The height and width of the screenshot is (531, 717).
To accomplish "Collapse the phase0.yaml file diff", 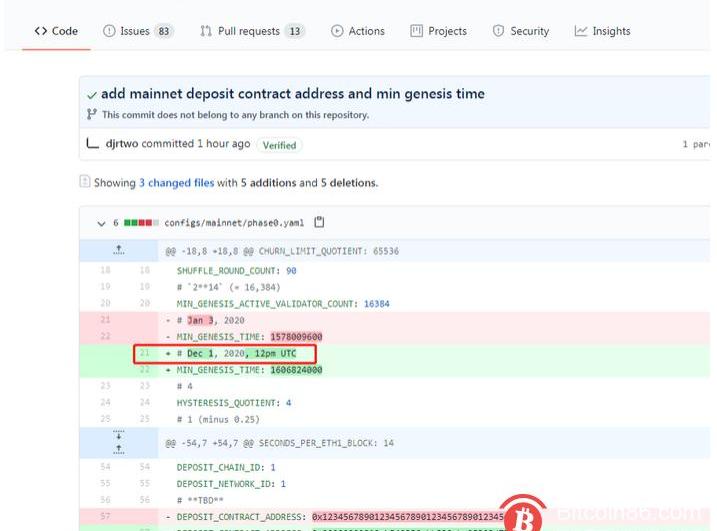I will click(101, 223).
